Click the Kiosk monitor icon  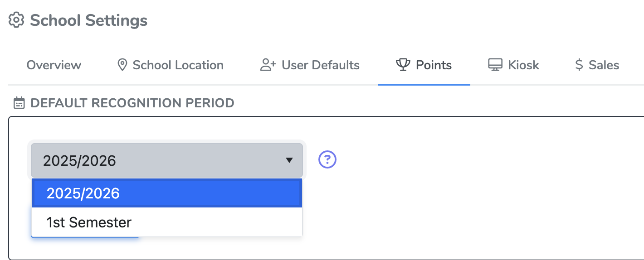(495, 65)
